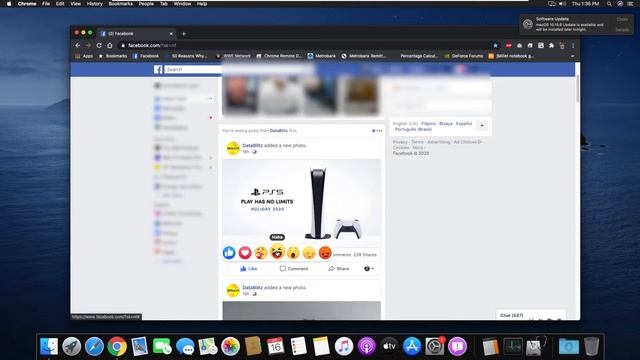Screen dimensions: 640x360
Task: Pick the Haha laughing reaction
Action: [277, 251]
